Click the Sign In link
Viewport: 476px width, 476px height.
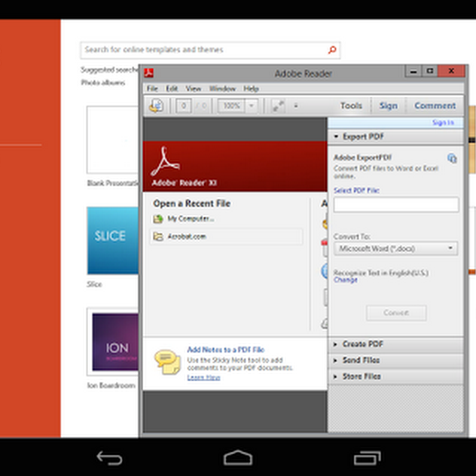click(443, 123)
